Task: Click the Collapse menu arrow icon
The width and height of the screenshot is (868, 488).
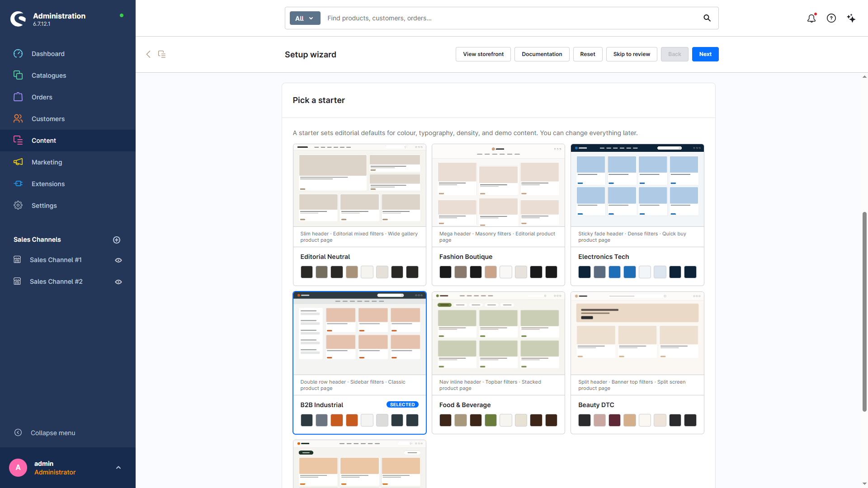Action: pyautogui.click(x=18, y=433)
